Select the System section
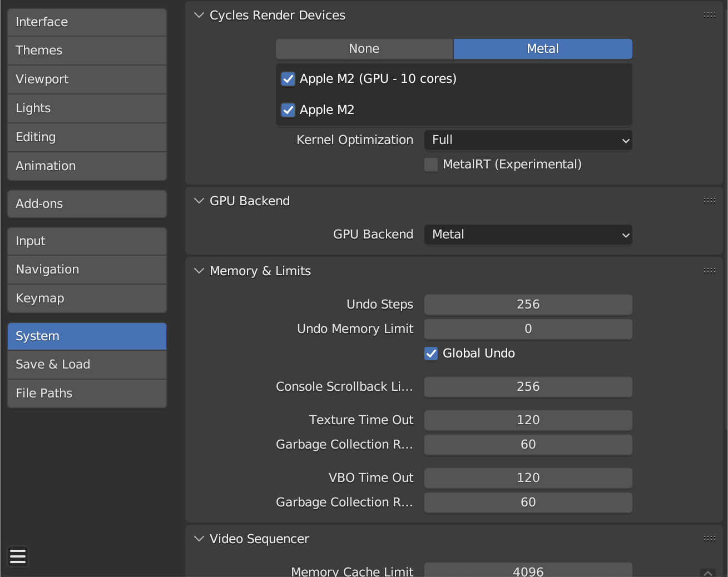728x577 pixels. 87,336
